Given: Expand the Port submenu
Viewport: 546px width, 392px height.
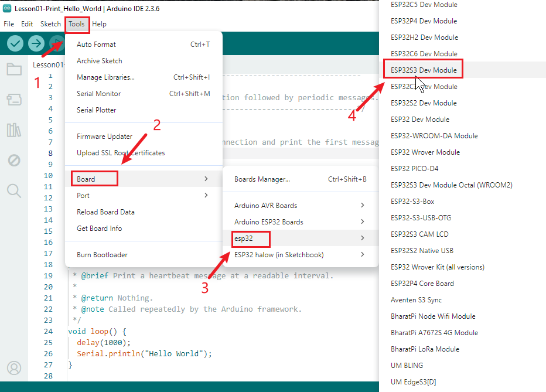Looking at the screenshot, I should (x=144, y=195).
